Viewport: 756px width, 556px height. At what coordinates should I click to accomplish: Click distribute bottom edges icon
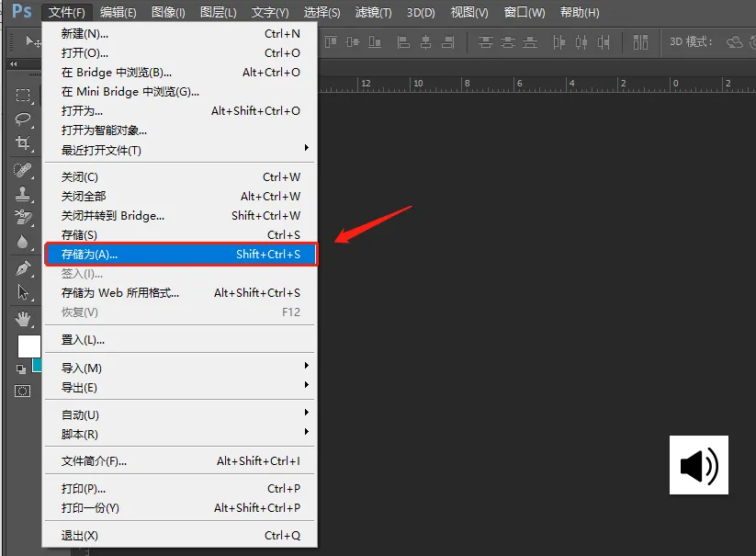(x=530, y=42)
